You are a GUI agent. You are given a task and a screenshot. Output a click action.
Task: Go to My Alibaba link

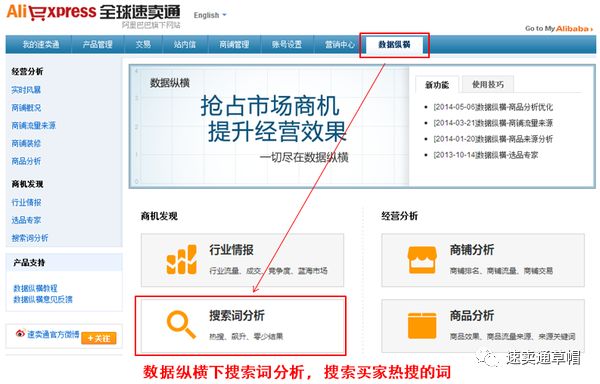559,28
